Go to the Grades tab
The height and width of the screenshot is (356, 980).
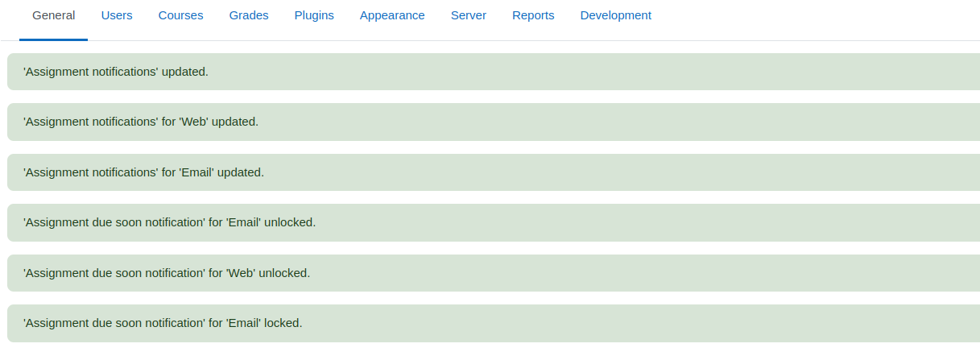tap(249, 16)
